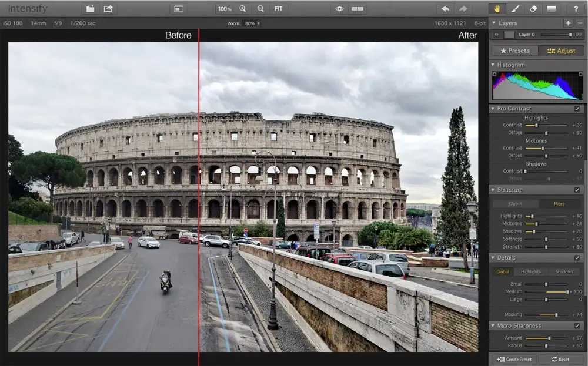Click the Create Preset button
This screenshot has width=588, height=366.
coord(514,359)
